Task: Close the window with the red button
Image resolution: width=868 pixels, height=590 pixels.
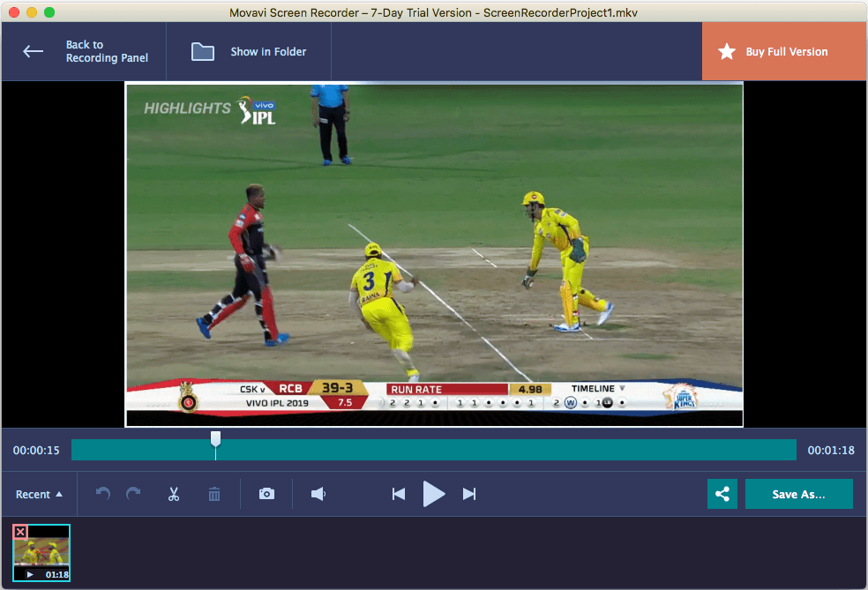Action: tap(14, 12)
